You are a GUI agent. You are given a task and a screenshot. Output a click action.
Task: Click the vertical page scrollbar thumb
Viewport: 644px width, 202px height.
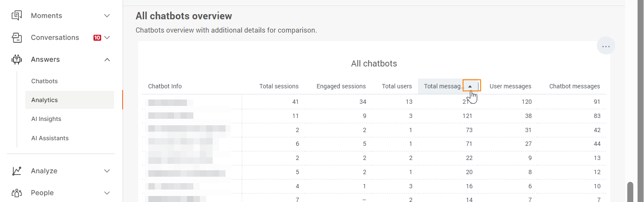click(630, 192)
